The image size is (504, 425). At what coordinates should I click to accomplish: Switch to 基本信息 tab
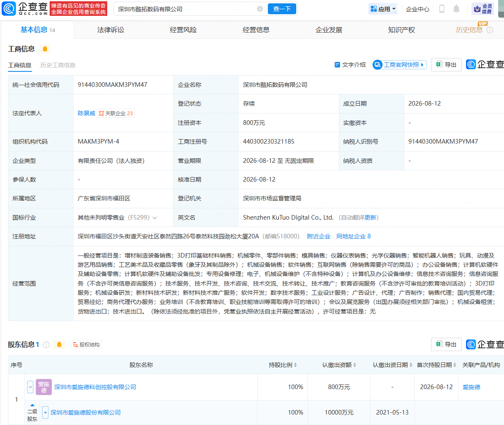pos(38,30)
